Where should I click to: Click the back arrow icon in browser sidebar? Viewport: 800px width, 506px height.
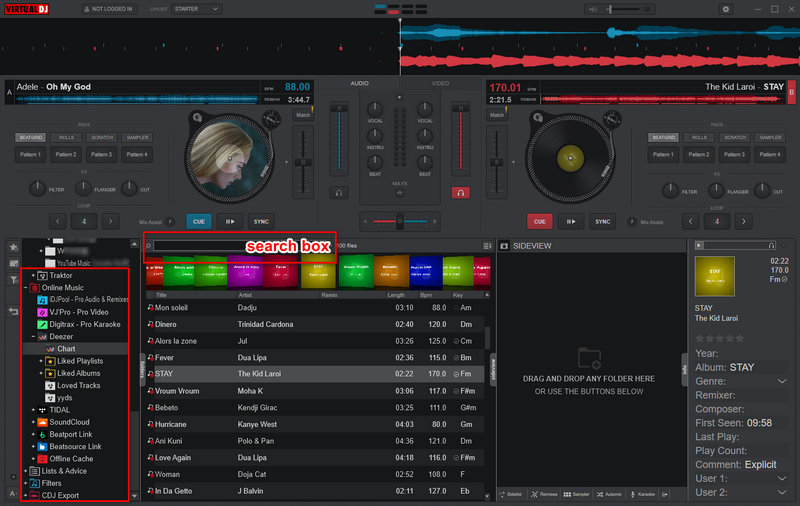(x=14, y=311)
